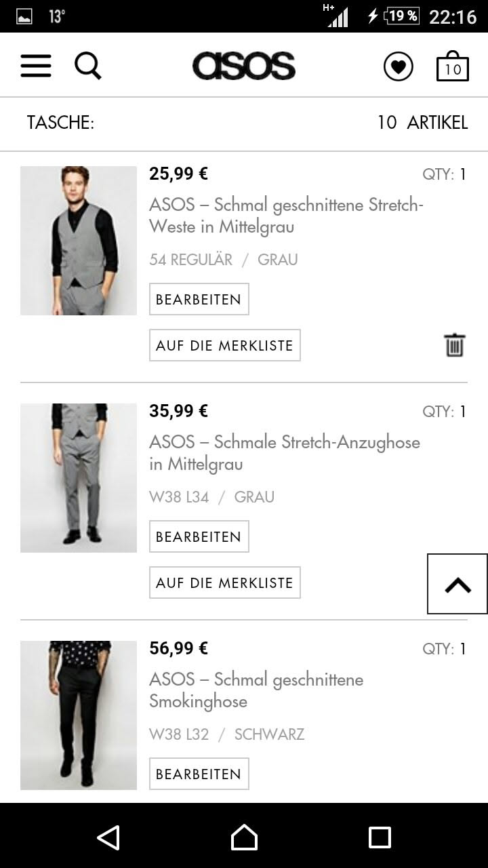
Task: Open the Schmal geschnittene Stretch-Weste title
Action: pyautogui.click(x=285, y=215)
